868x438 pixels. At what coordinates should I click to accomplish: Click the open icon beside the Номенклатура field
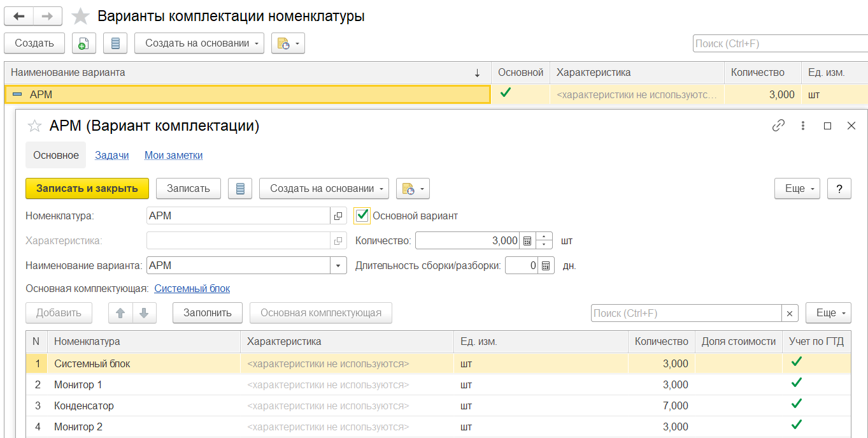[x=338, y=216]
